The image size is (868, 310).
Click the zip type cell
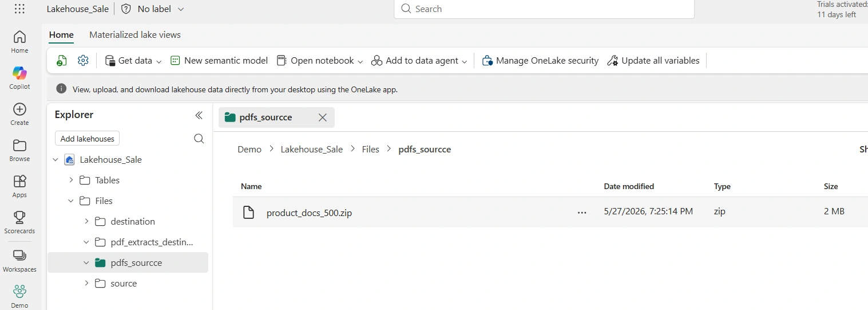(720, 211)
